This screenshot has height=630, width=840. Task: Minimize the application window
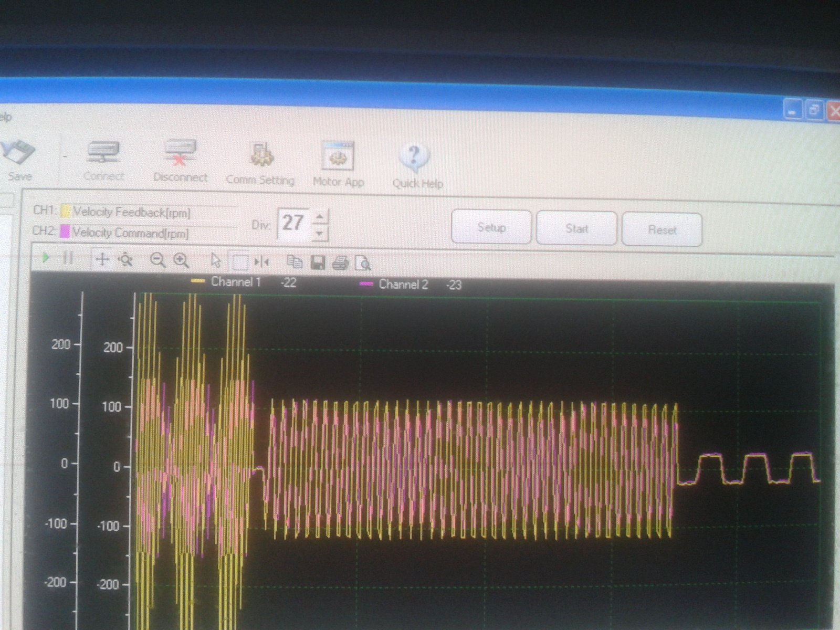(793, 110)
